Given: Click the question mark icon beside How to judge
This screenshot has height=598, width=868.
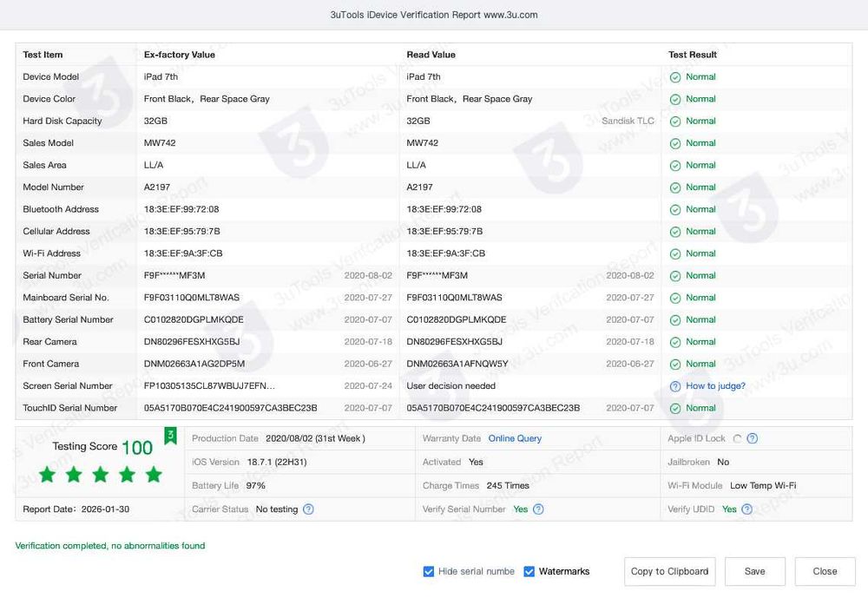Looking at the screenshot, I should 674,386.
